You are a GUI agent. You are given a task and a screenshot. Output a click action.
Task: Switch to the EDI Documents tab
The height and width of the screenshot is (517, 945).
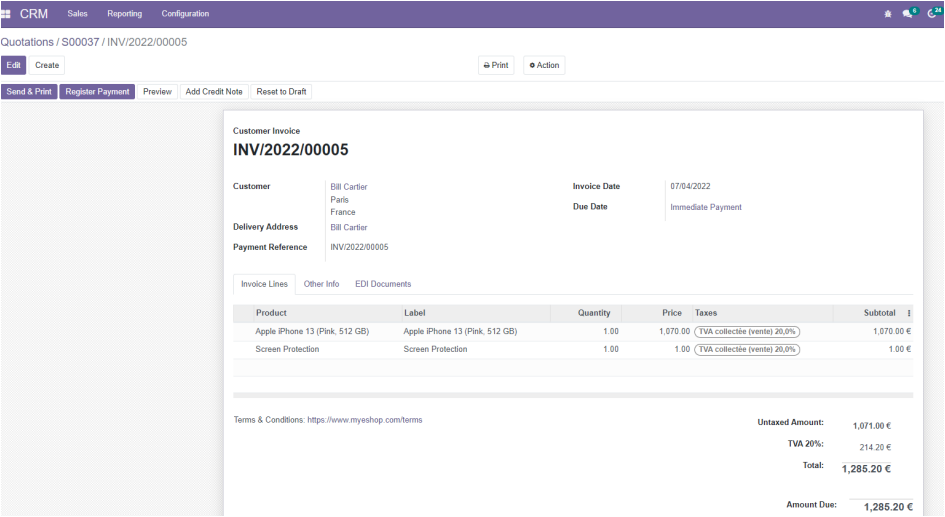point(383,284)
